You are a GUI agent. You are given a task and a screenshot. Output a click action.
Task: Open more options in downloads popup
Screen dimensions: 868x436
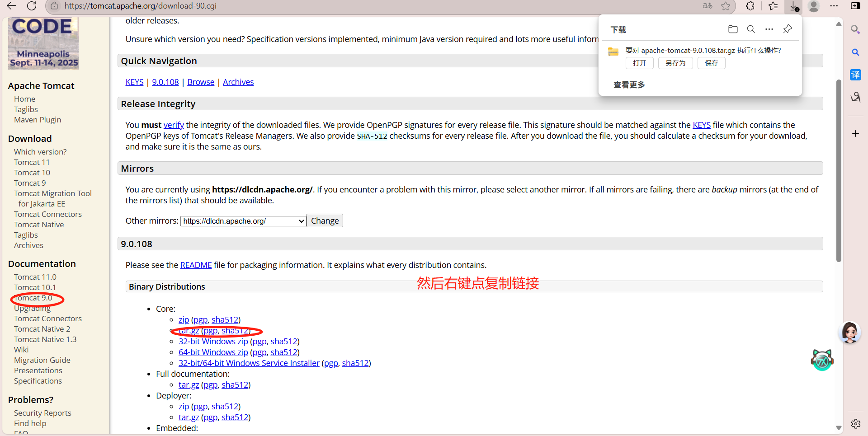click(x=769, y=29)
